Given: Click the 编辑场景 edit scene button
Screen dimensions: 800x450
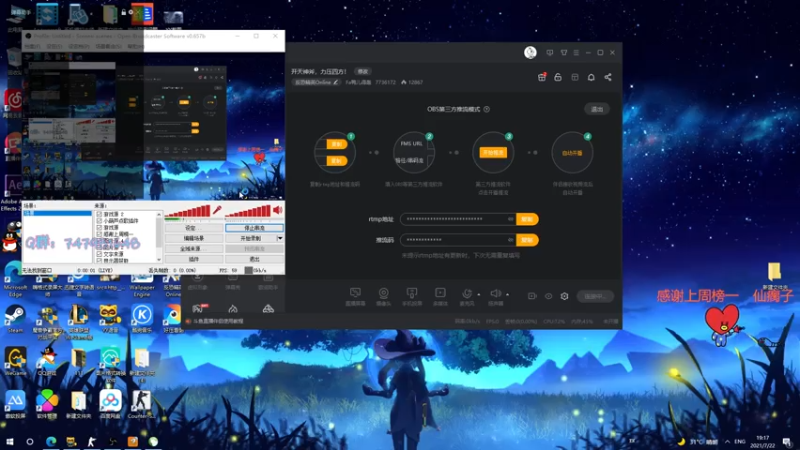Looking at the screenshot, I should (x=193, y=238).
